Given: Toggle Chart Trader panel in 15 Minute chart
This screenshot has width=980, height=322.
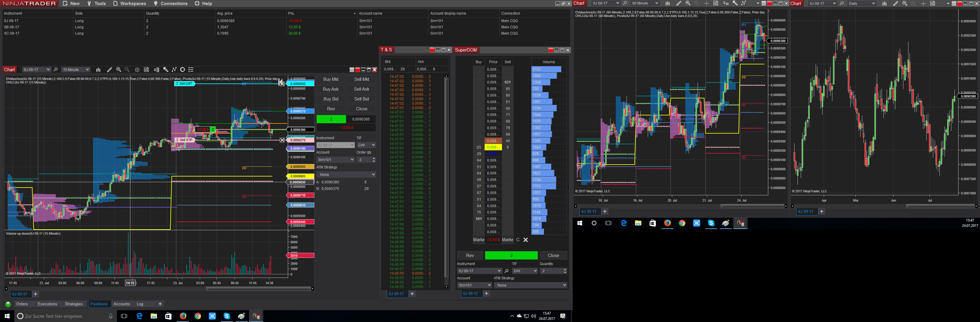Looking at the screenshot, I should [x=156, y=69].
